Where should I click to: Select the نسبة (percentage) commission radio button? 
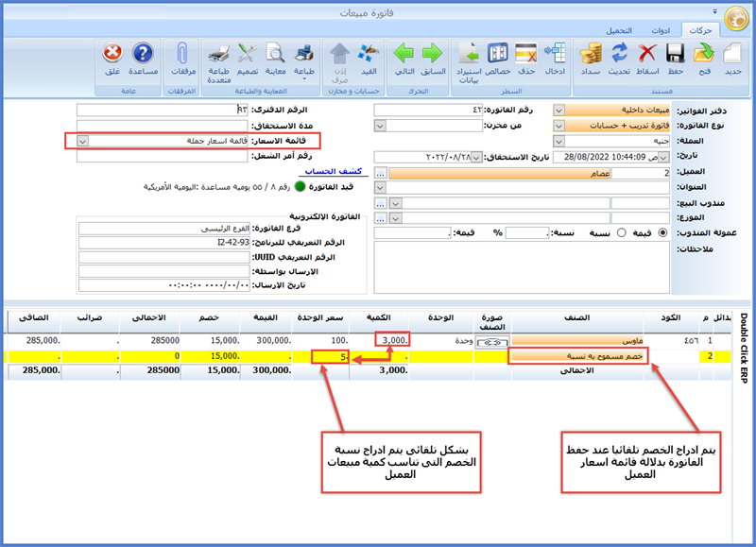click(622, 232)
